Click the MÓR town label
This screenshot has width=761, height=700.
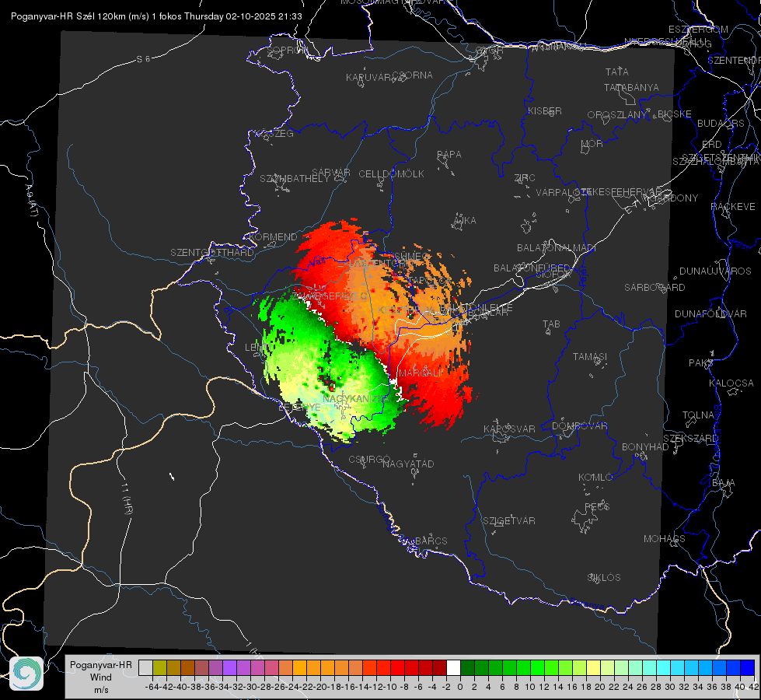pos(592,144)
